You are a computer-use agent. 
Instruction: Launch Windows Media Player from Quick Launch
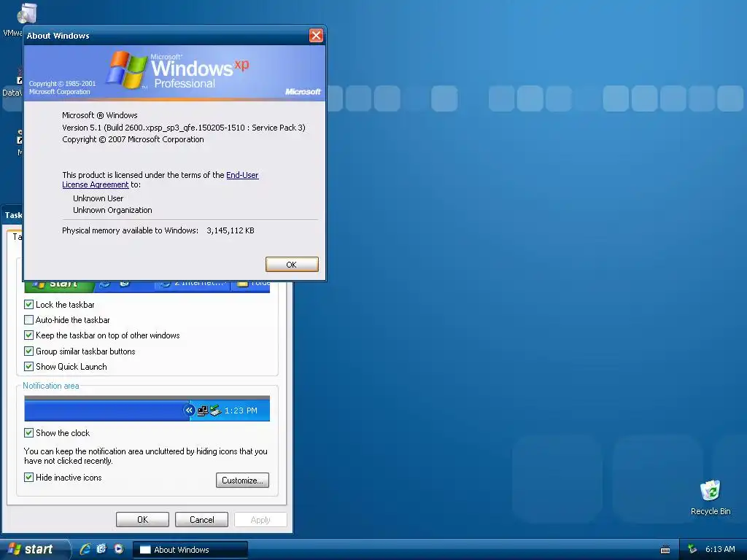[x=119, y=549]
